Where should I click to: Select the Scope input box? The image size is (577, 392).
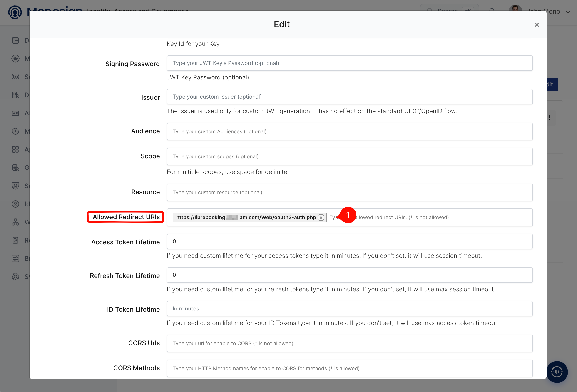(x=350, y=157)
